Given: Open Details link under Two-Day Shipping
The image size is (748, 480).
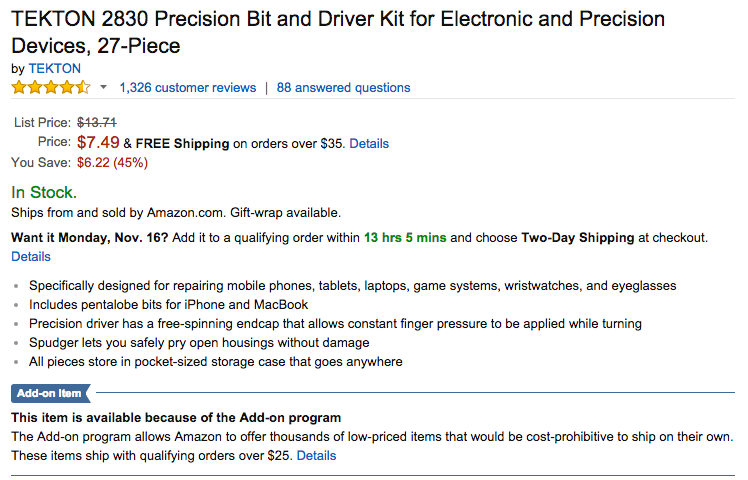Looking at the screenshot, I should tap(30, 257).
